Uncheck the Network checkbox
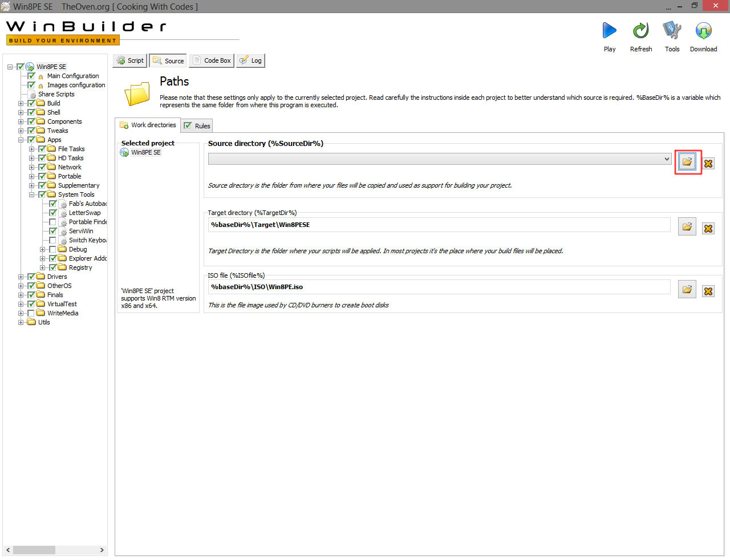This screenshot has width=730, height=560. coord(42,167)
